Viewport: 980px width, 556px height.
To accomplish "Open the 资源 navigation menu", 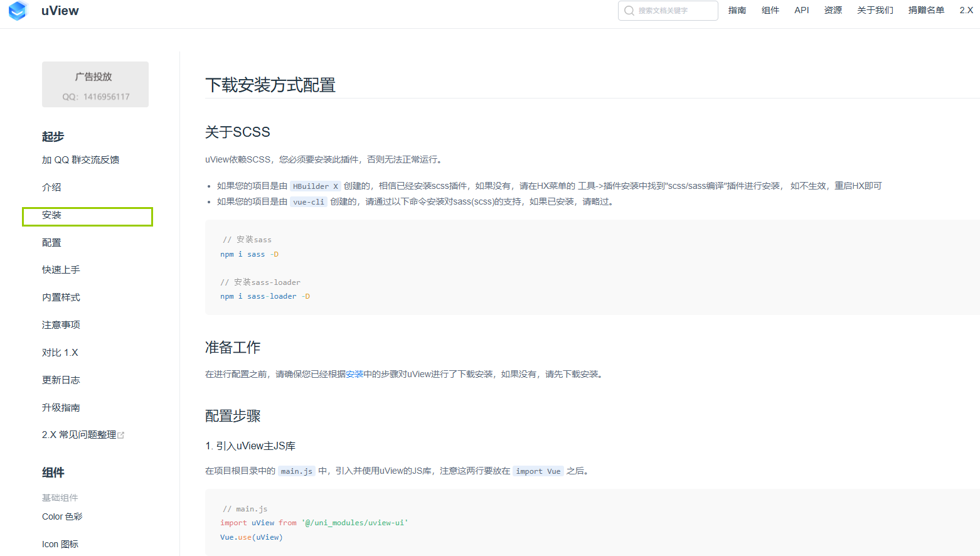I will (833, 10).
